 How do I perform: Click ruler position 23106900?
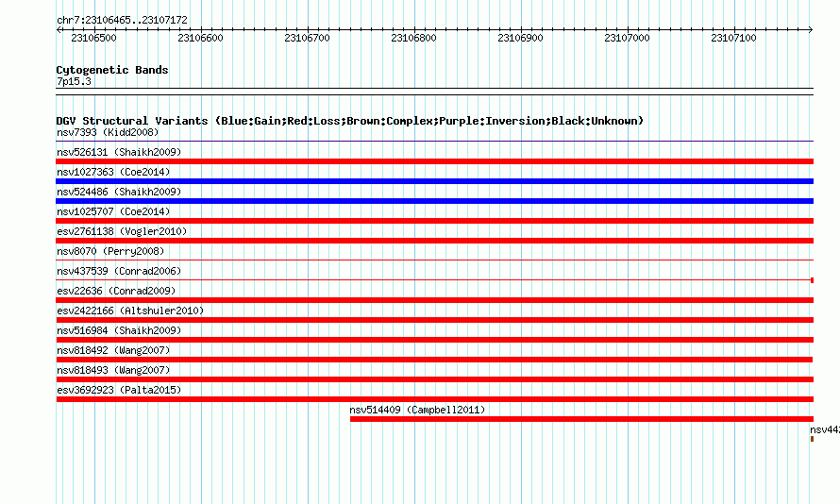(x=520, y=38)
